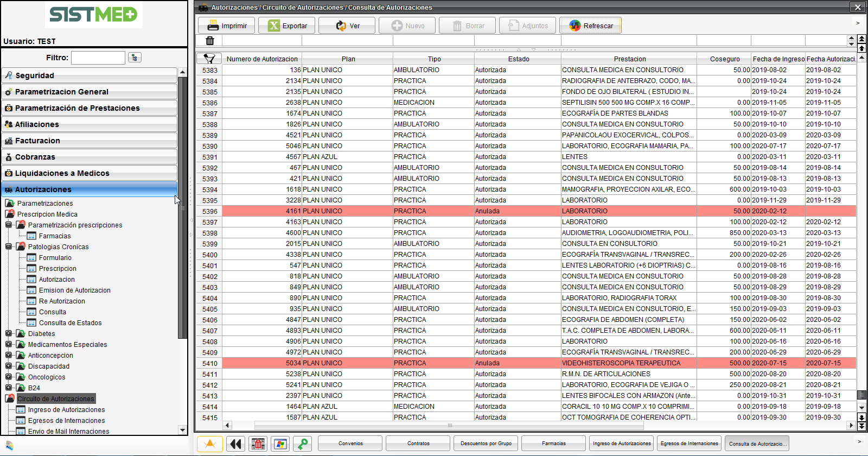Click the tree view icon beside Filtro
The width and height of the screenshot is (868, 456).
(135, 58)
